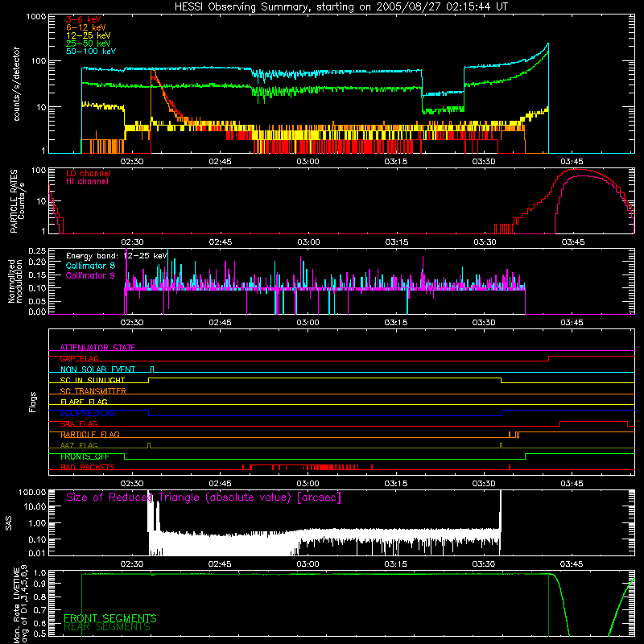Click 03:45 tick label under particle rates plot
The image size is (644, 644).
pyautogui.click(x=573, y=242)
